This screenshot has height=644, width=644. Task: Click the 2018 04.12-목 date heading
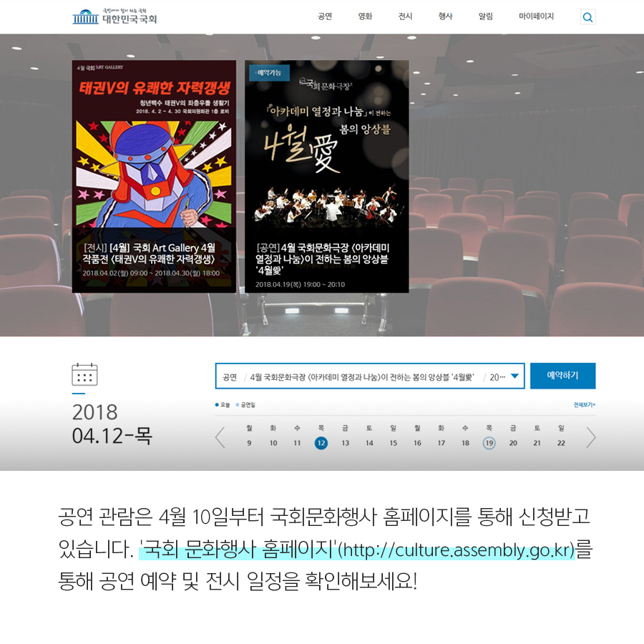point(112,424)
